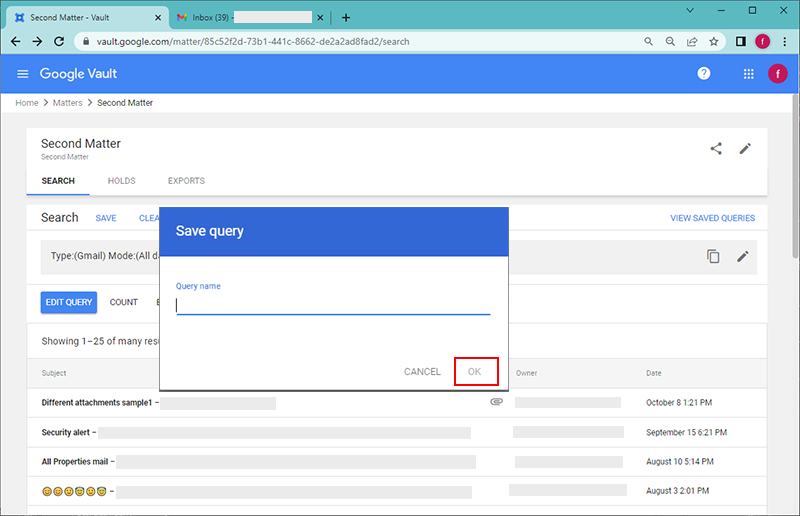Image resolution: width=800 pixels, height=516 pixels.
Task: Click the edit query pencil icon
Action: click(743, 256)
